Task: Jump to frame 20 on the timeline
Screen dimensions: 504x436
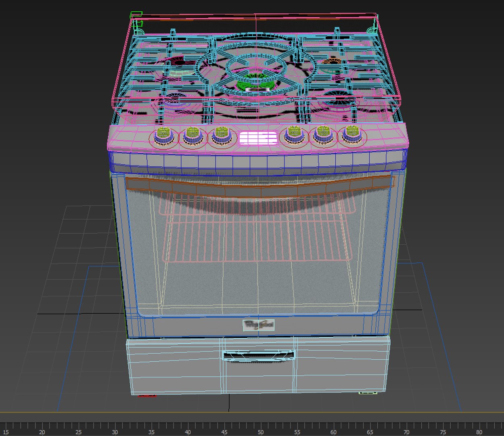Action: click(x=42, y=432)
